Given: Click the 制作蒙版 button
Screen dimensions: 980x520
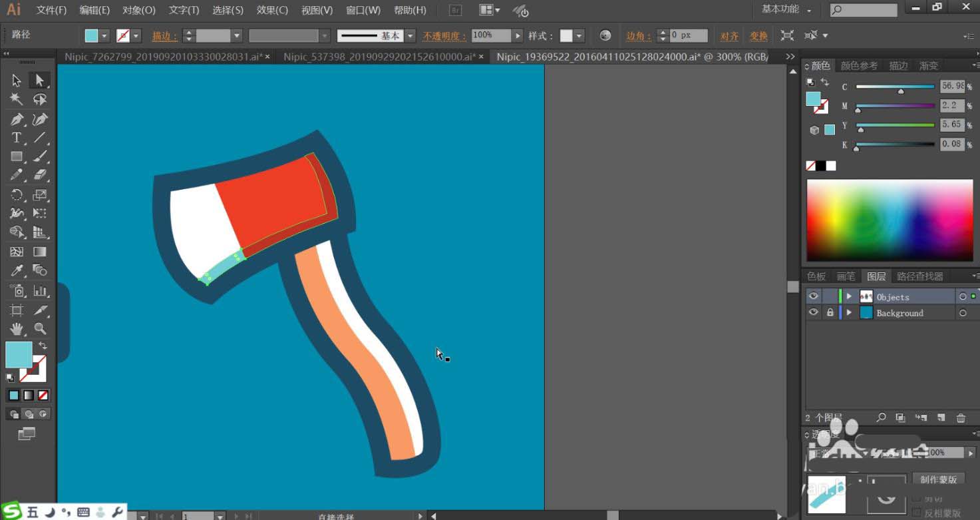Looking at the screenshot, I should pos(938,479).
